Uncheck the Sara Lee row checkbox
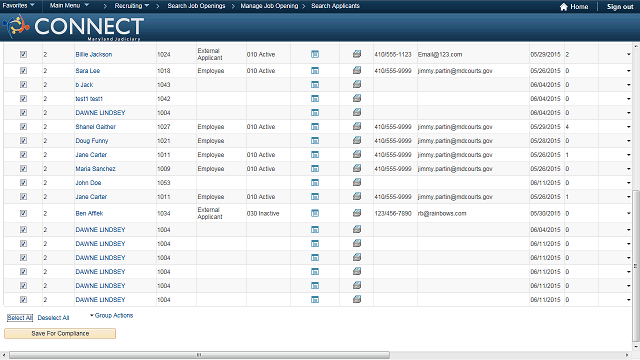This screenshot has height=360, width=640. (23, 71)
